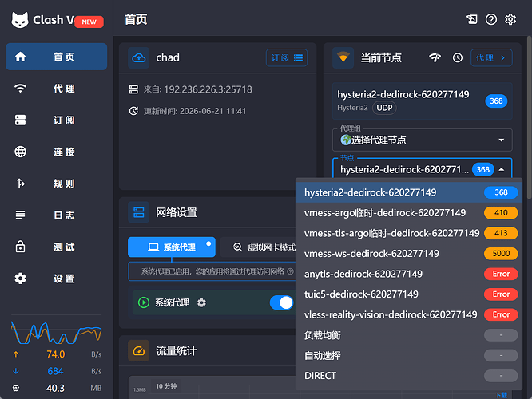Click the fork icon beside 规则

point(20,184)
